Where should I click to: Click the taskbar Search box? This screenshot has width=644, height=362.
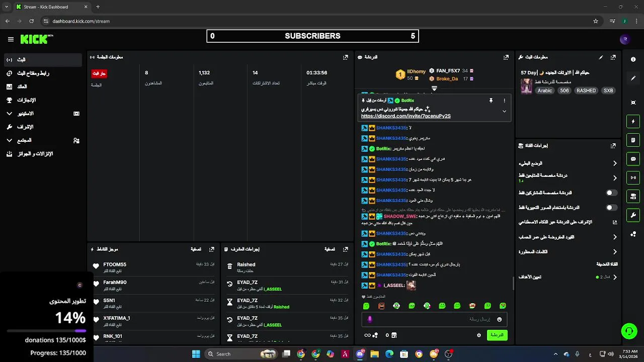coord(242,354)
